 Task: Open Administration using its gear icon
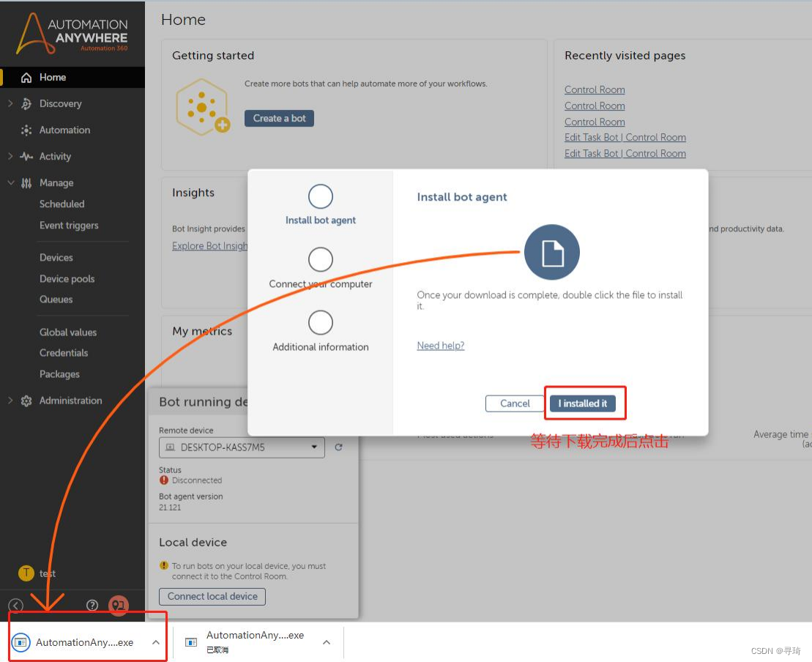(x=25, y=401)
